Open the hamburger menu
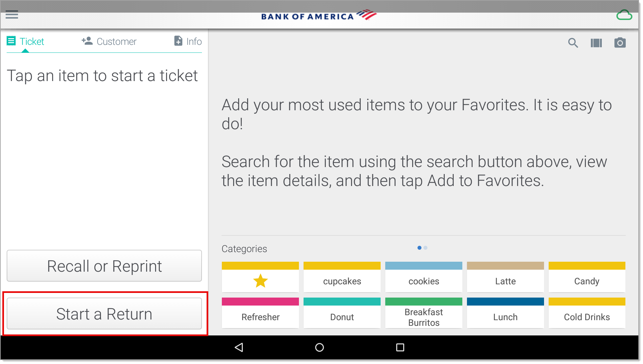The width and height of the screenshot is (643, 364). [12, 15]
